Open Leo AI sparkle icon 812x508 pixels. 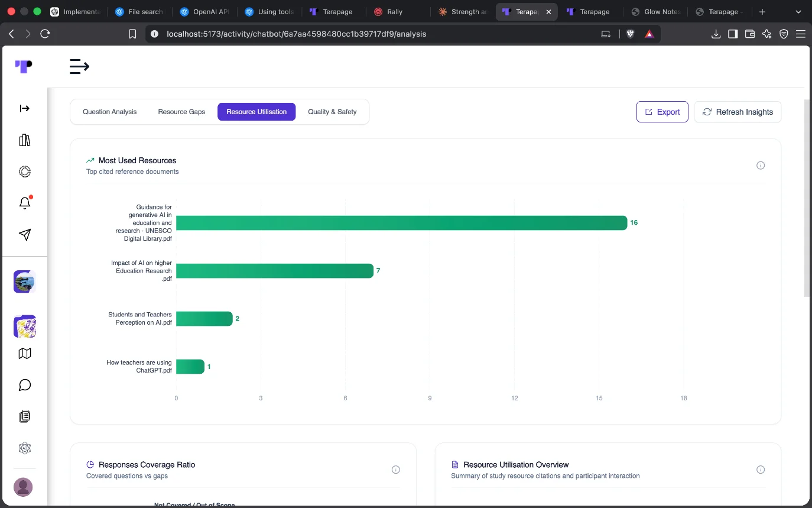[767, 34]
